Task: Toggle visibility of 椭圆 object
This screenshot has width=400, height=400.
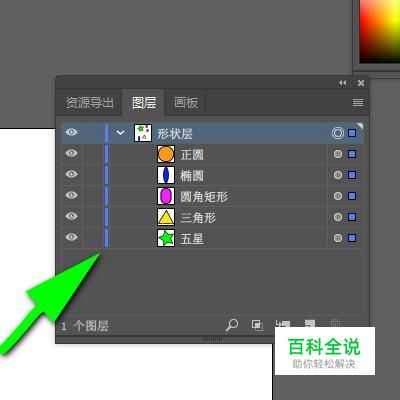Action: pyautogui.click(x=71, y=174)
